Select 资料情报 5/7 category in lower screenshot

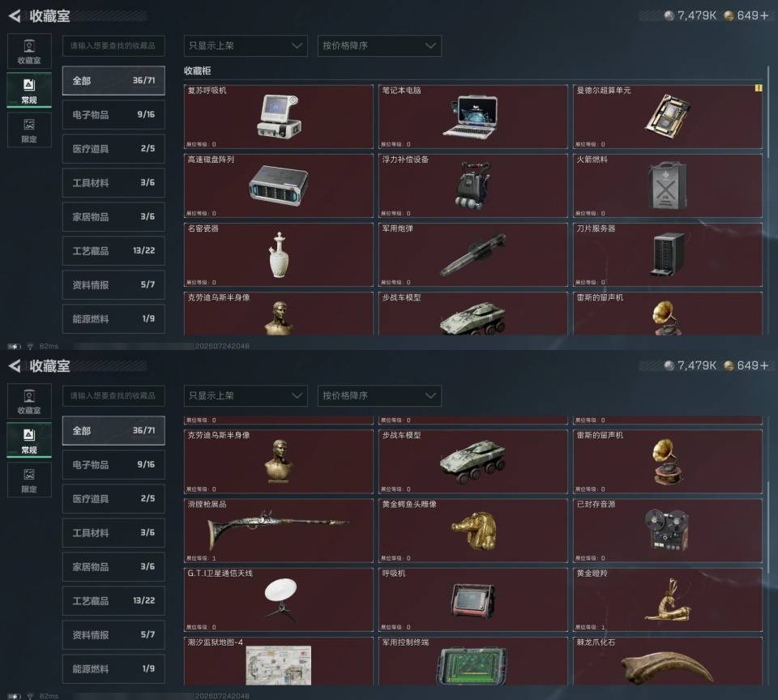pyautogui.click(x=113, y=634)
